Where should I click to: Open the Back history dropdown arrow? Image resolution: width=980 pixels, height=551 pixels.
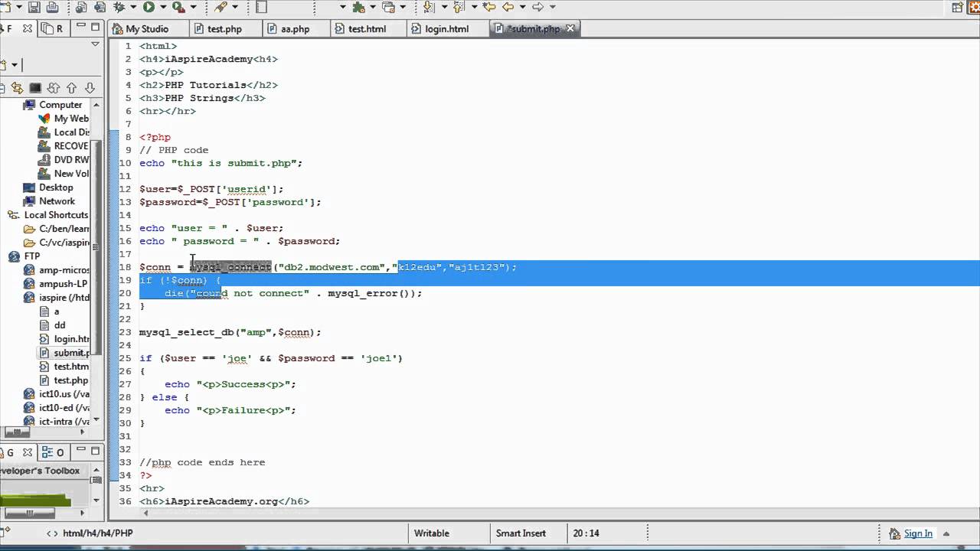[x=523, y=7]
